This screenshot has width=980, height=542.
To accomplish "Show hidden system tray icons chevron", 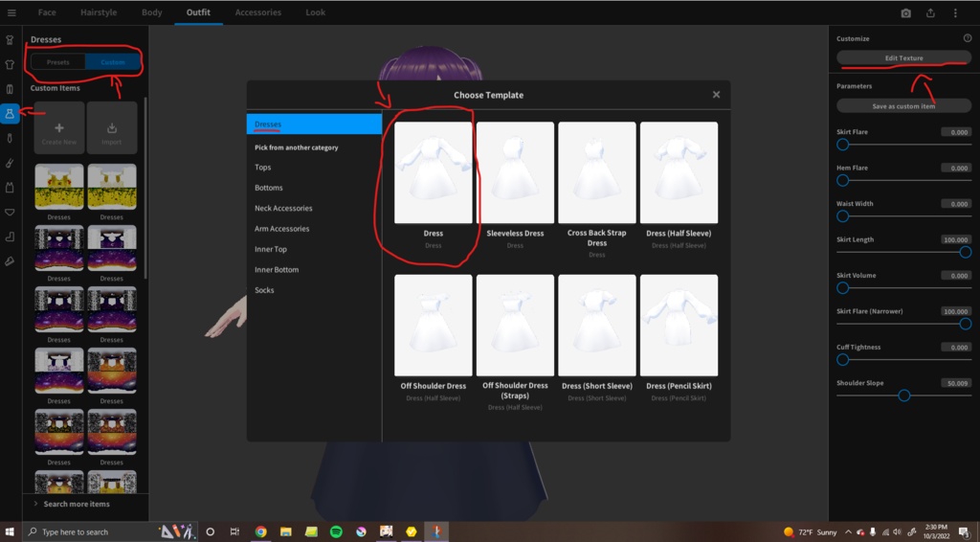I will [x=848, y=532].
